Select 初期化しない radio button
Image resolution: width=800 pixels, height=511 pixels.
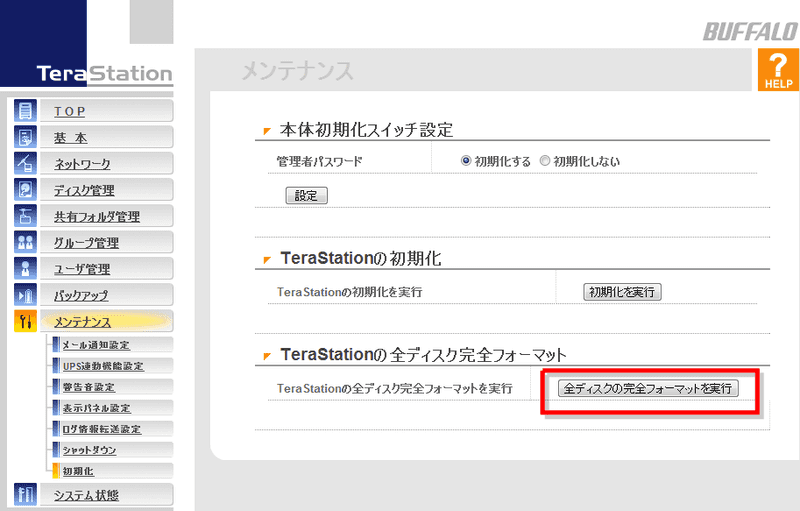tap(545, 161)
